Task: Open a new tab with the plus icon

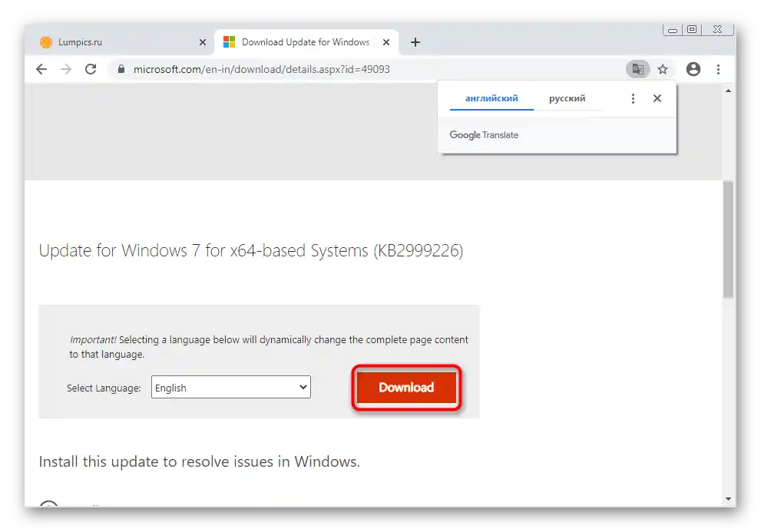Action: 415,42
